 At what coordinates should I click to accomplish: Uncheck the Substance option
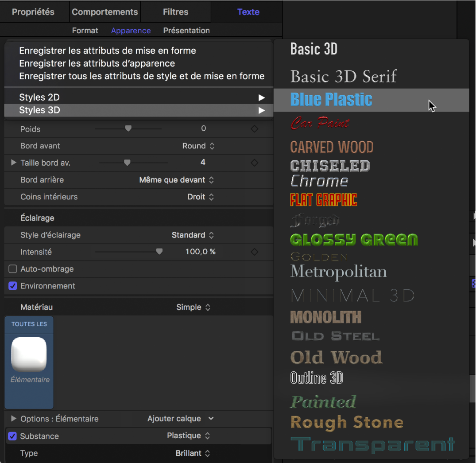coord(12,436)
